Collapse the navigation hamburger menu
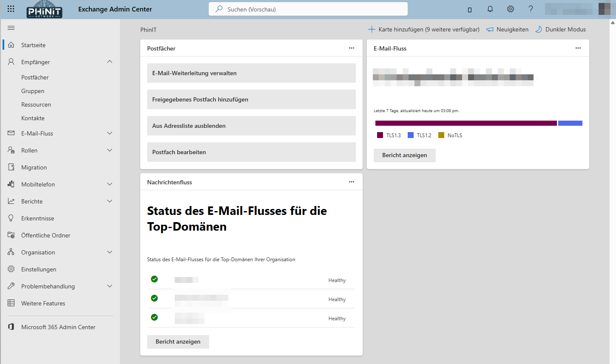This screenshot has height=364, width=616. tap(11, 28)
